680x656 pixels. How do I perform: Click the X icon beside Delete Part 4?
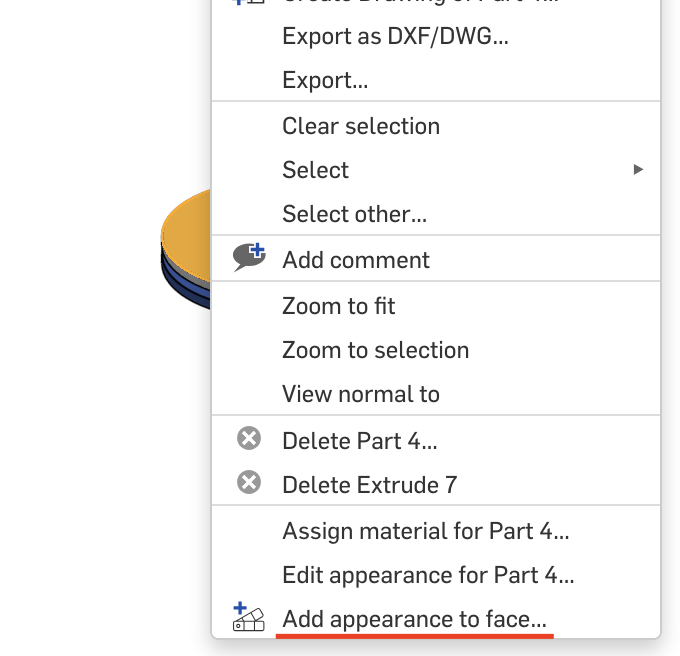coord(248,439)
